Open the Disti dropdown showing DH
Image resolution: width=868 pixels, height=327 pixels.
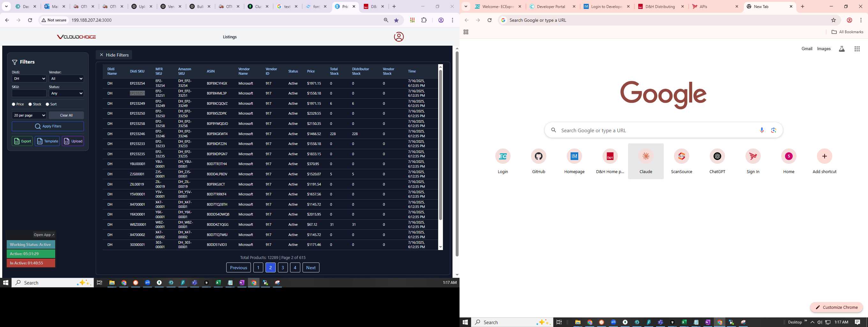tap(29, 79)
